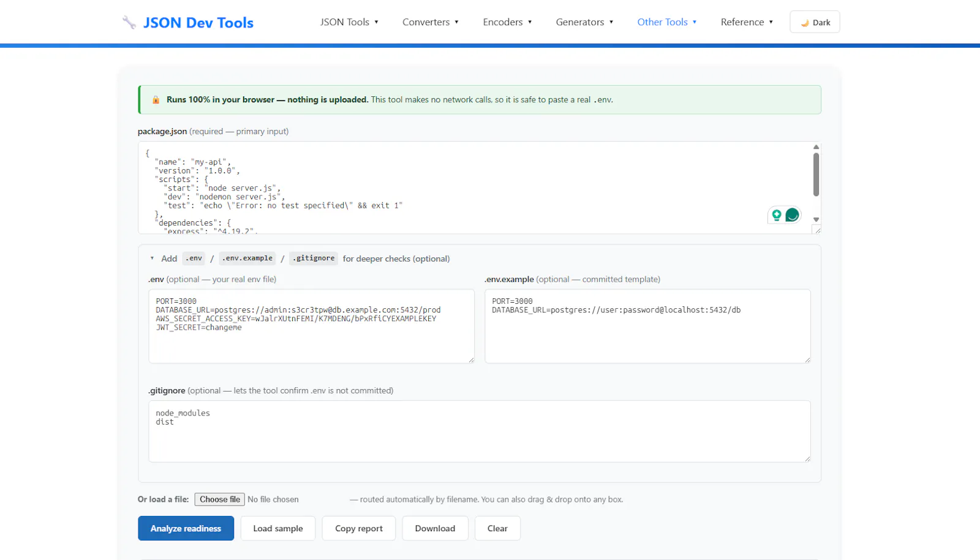This screenshot has height=560, width=980.
Task: Collapse the deeper checks section triangle
Action: point(152,259)
